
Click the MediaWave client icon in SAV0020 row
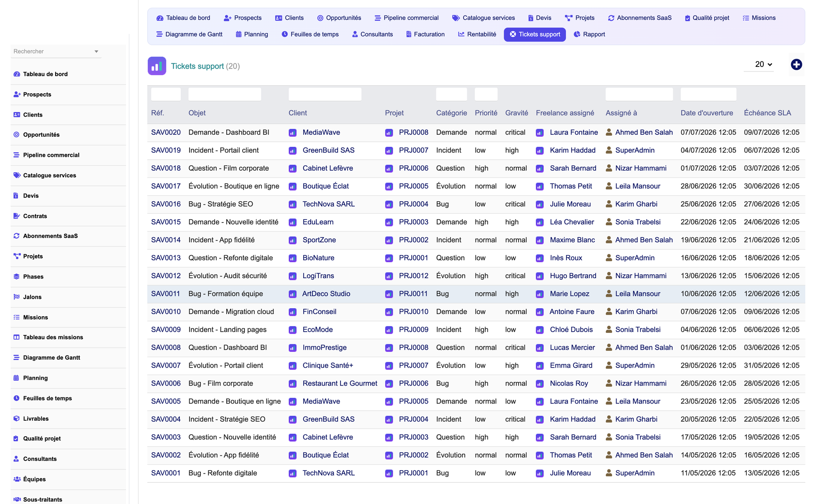pyautogui.click(x=293, y=133)
